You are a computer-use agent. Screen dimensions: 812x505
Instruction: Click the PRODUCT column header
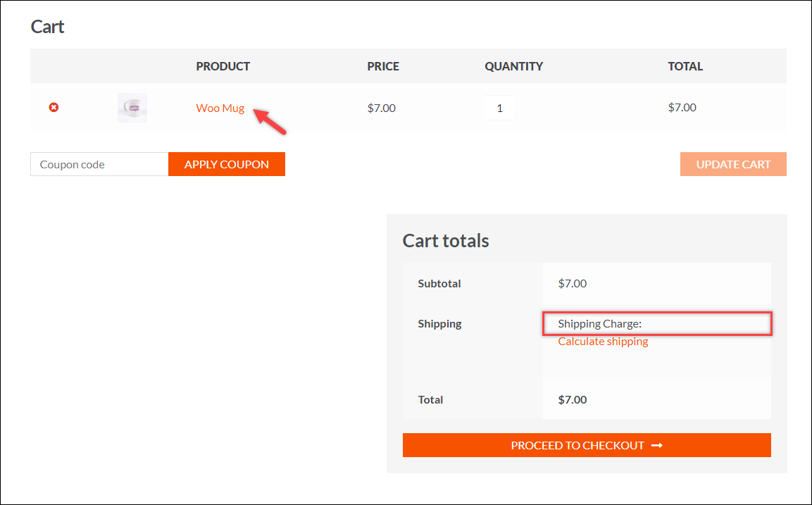pos(223,66)
